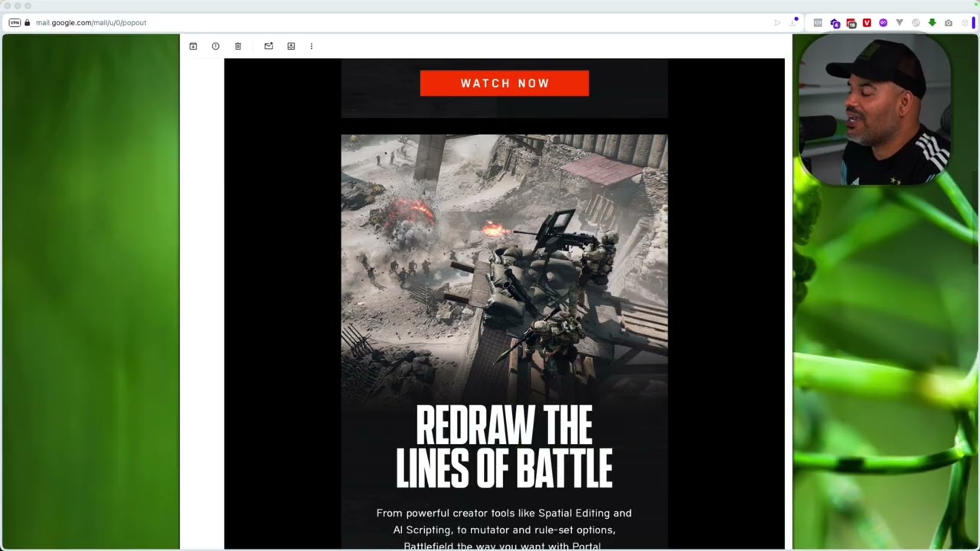Open the blue extension with badge 4
The width and height of the screenshot is (980, 551).
tap(835, 23)
